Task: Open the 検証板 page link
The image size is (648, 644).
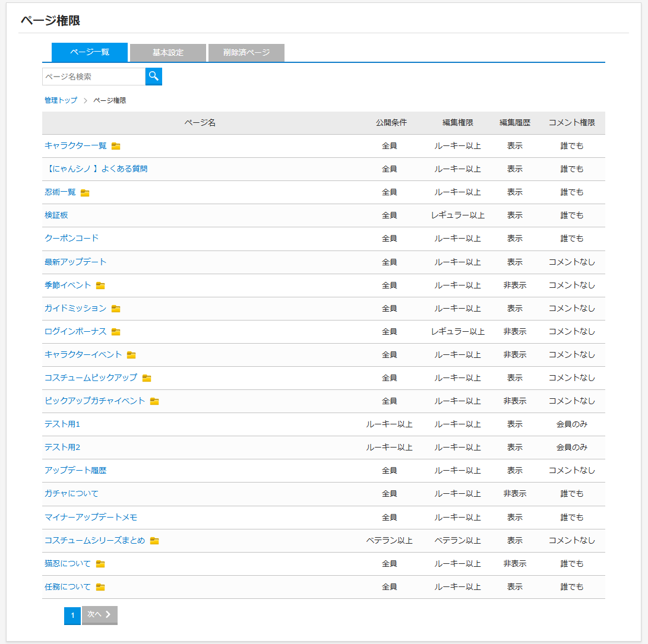Action: pos(56,215)
